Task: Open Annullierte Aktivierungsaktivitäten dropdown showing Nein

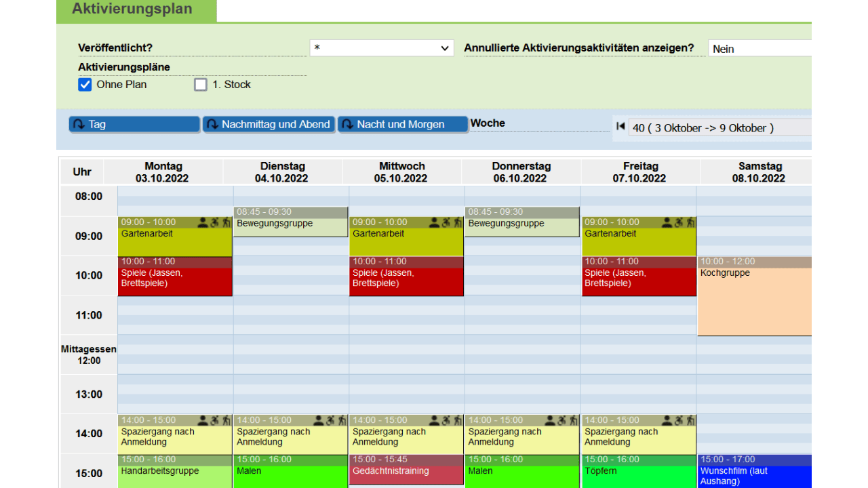Action: (x=759, y=48)
